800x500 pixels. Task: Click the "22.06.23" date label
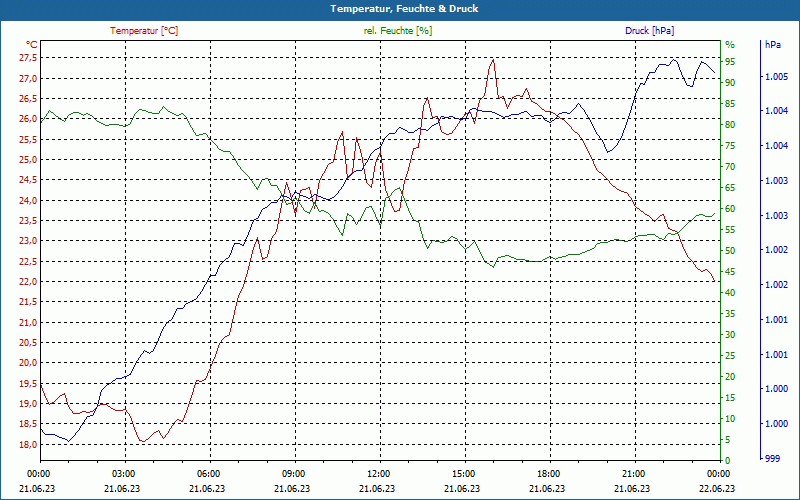point(717,488)
